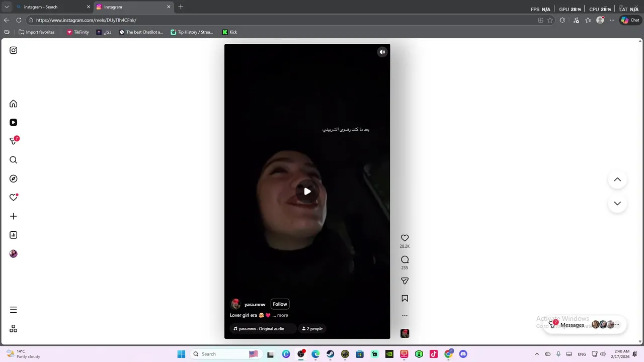Open your profile avatar in the sidebar
This screenshot has width=644, height=362.
click(x=14, y=254)
